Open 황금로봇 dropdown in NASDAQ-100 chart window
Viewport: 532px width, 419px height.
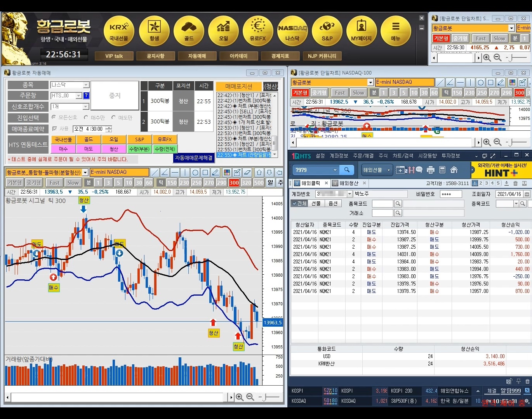(x=370, y=82)
